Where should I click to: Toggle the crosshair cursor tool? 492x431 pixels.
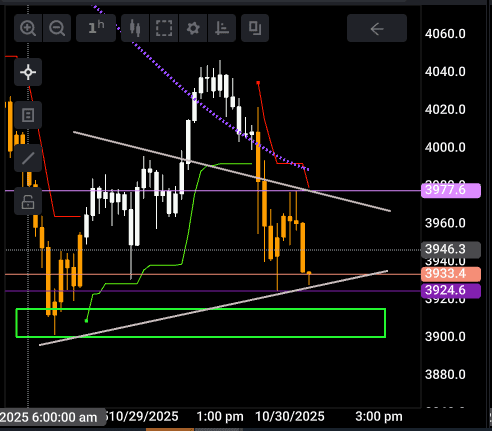(28, 72)
